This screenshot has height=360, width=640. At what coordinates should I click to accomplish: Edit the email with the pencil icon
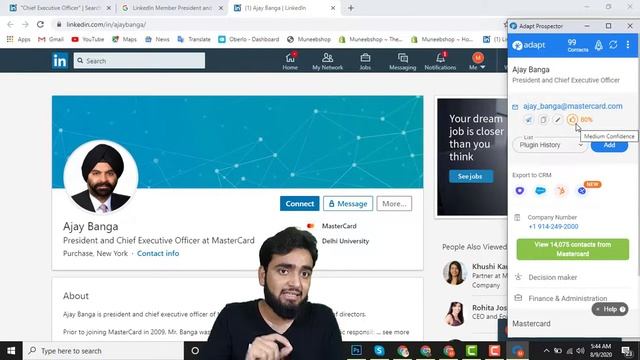click(x=558, y=120)
